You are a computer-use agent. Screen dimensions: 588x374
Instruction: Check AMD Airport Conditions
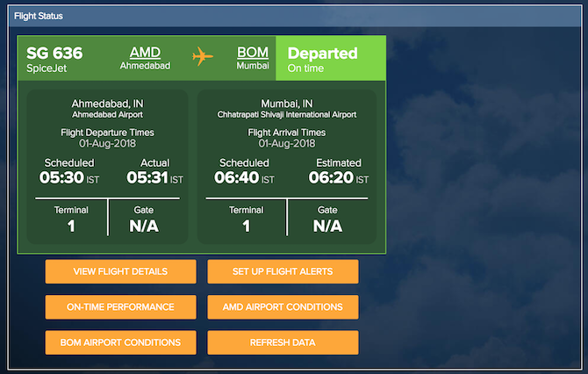(x=283, y=307)
